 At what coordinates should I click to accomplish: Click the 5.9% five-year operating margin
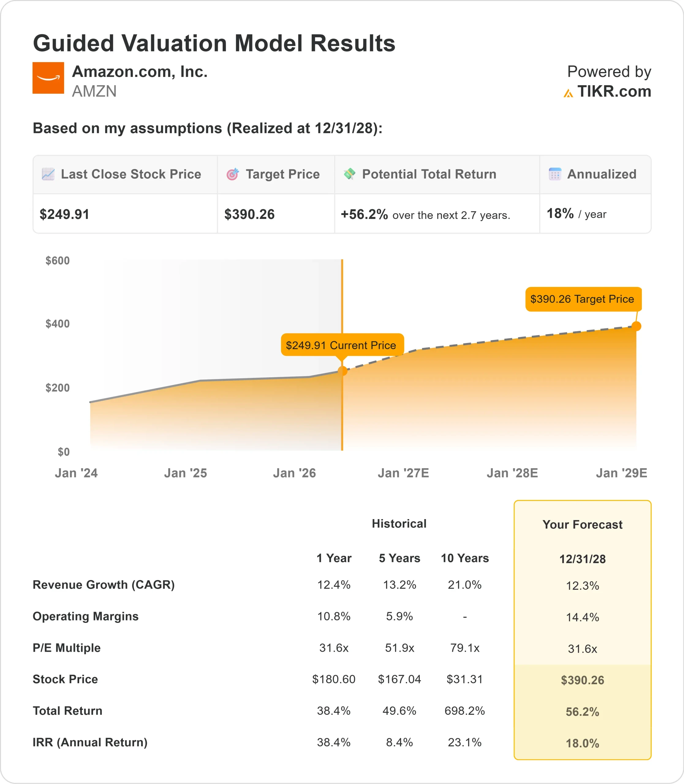click(x=400, y=616)
